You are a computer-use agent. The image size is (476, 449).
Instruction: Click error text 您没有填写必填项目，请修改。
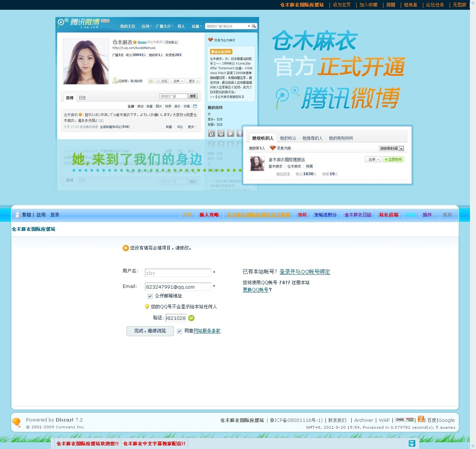tap(161, 248)
